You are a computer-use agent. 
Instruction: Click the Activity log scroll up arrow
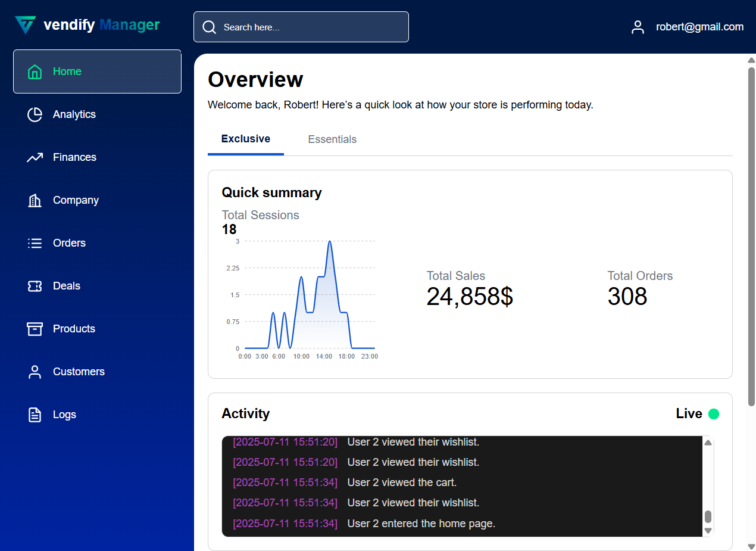tap(708, 443)
